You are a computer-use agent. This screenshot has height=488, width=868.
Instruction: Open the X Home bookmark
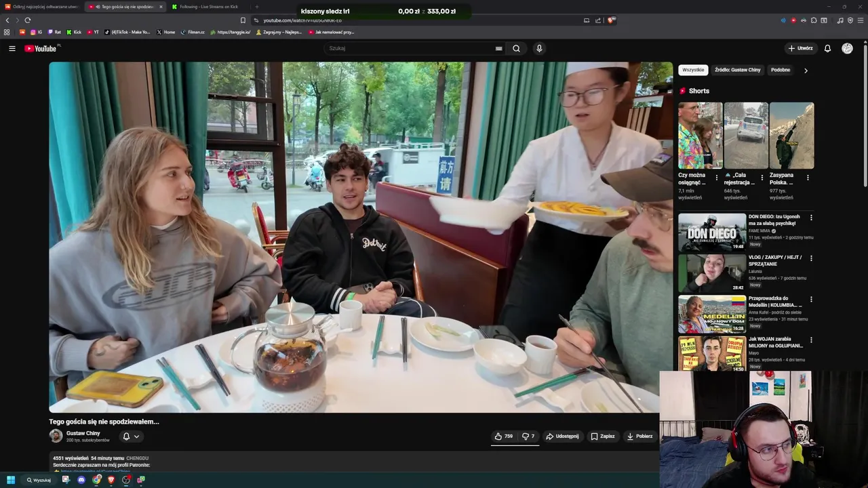(x=166, y=32)
